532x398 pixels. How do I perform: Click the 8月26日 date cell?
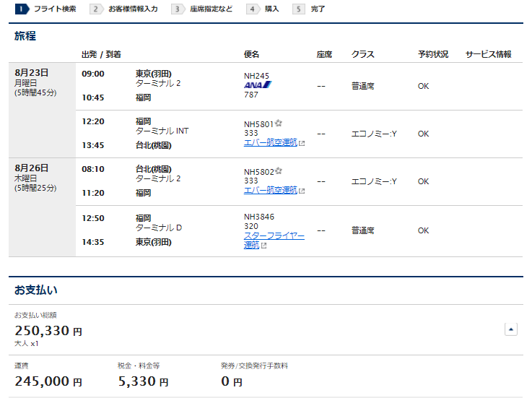(42, 177)
